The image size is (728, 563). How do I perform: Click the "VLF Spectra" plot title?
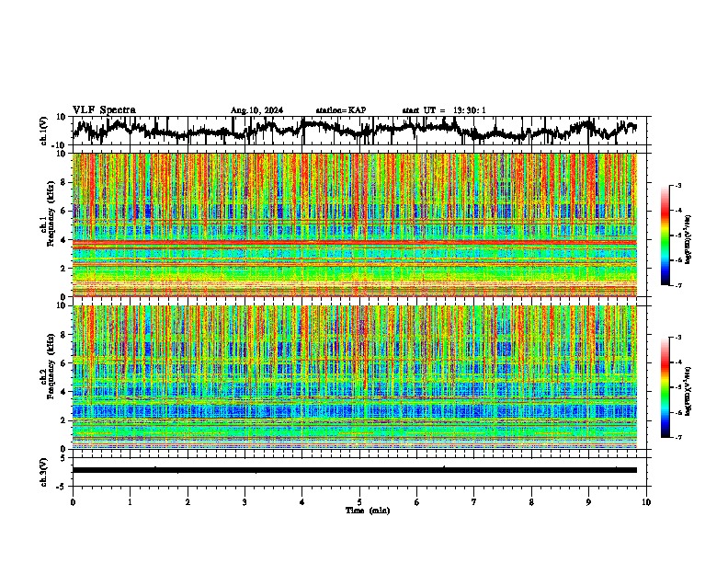click(x=104, y=110)
